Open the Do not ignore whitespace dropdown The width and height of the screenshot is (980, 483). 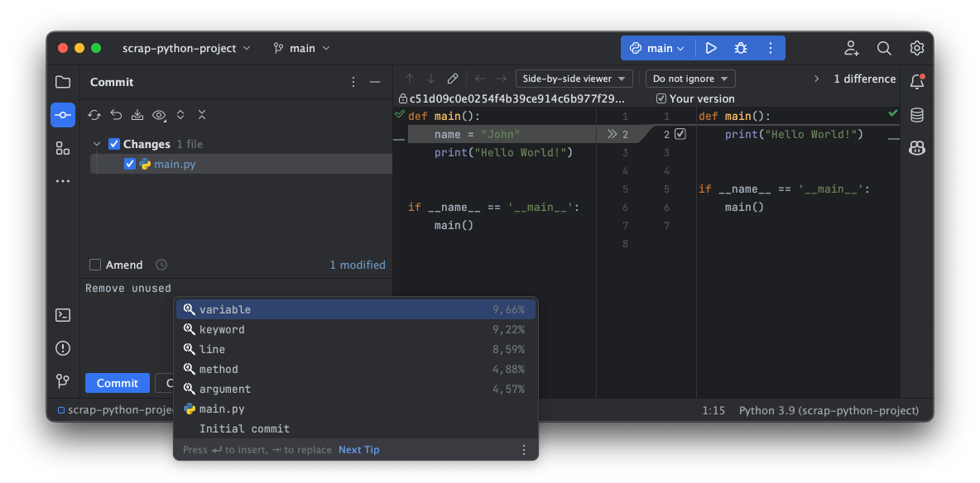pos(690,79)
